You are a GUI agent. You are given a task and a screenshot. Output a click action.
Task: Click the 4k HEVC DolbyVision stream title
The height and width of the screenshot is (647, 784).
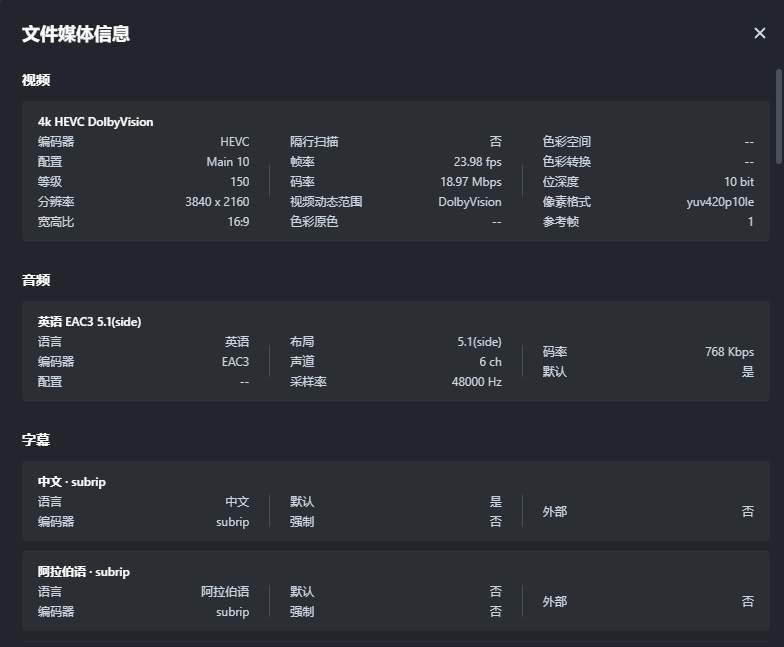96,122
